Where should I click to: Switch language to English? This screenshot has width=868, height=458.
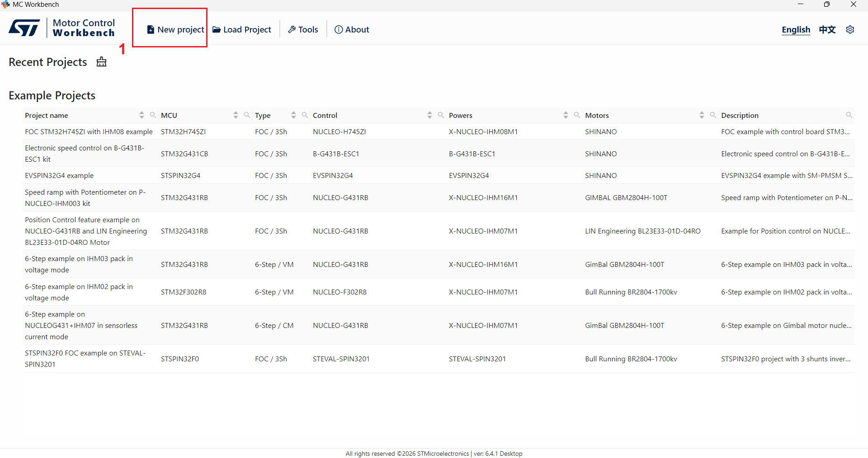pos(796,30)
